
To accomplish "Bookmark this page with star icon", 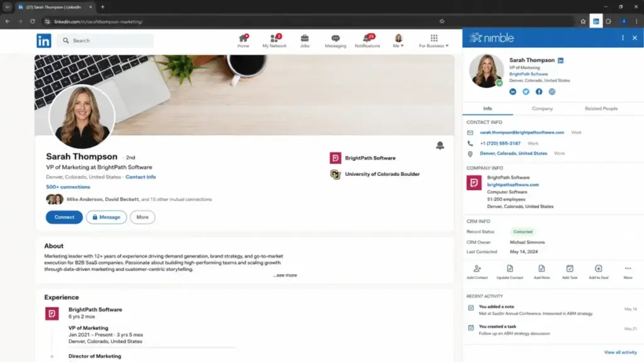I will 583,21.
